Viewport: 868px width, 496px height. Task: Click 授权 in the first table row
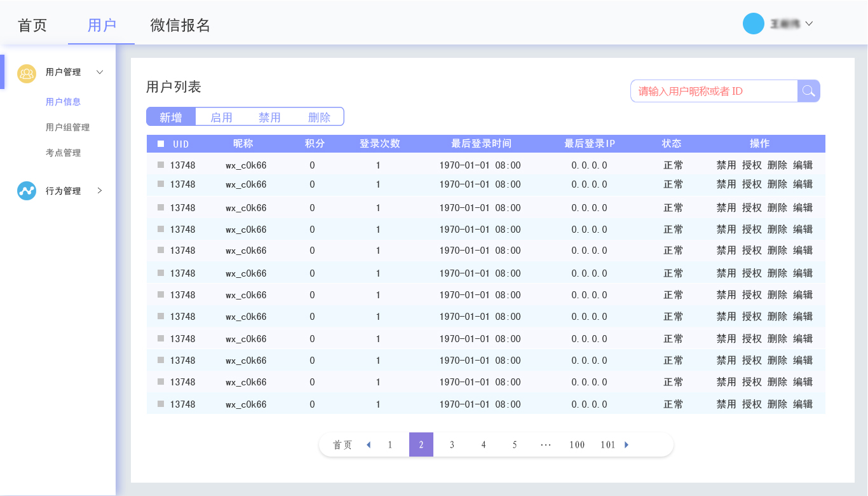[752, 165]
